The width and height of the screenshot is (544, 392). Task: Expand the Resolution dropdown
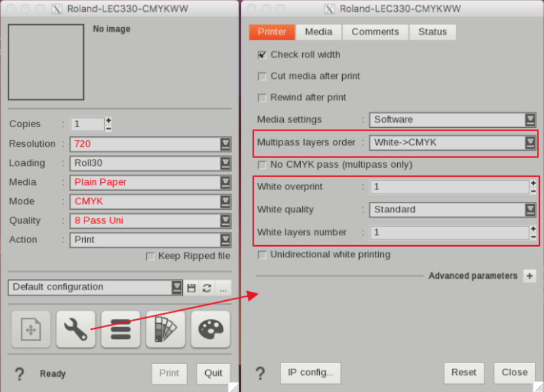tap(150, 144)
